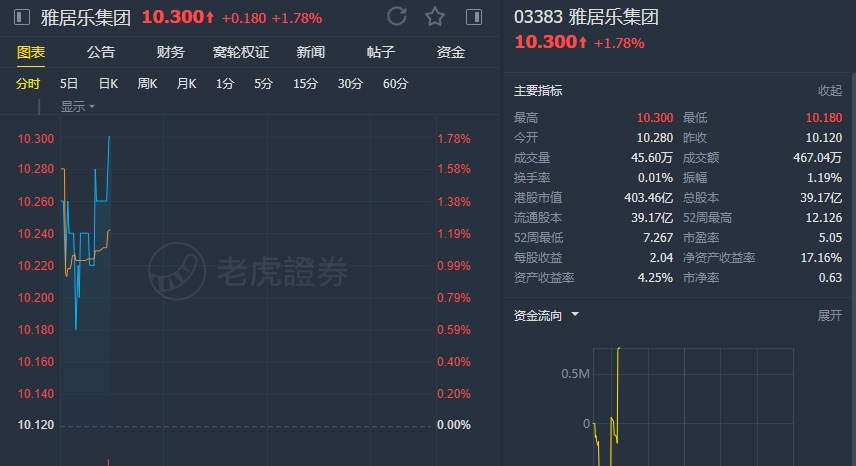856x466 pixels.
Task: Click 最高 value 10.300
Action: click(655, 118)
